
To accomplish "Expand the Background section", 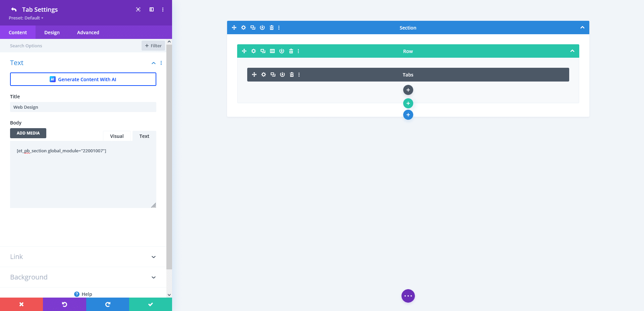I will (83, 277).
